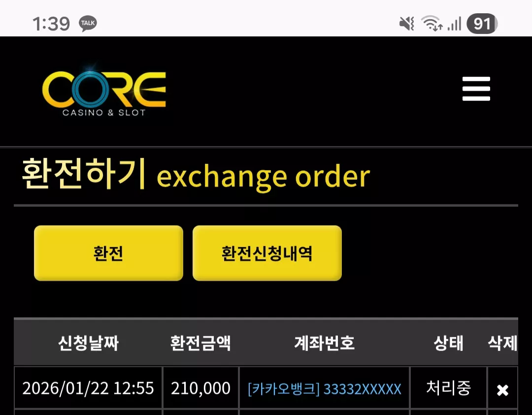Open the hamburger menu
Screen dimensions: 532x415
tap(476, 89)
